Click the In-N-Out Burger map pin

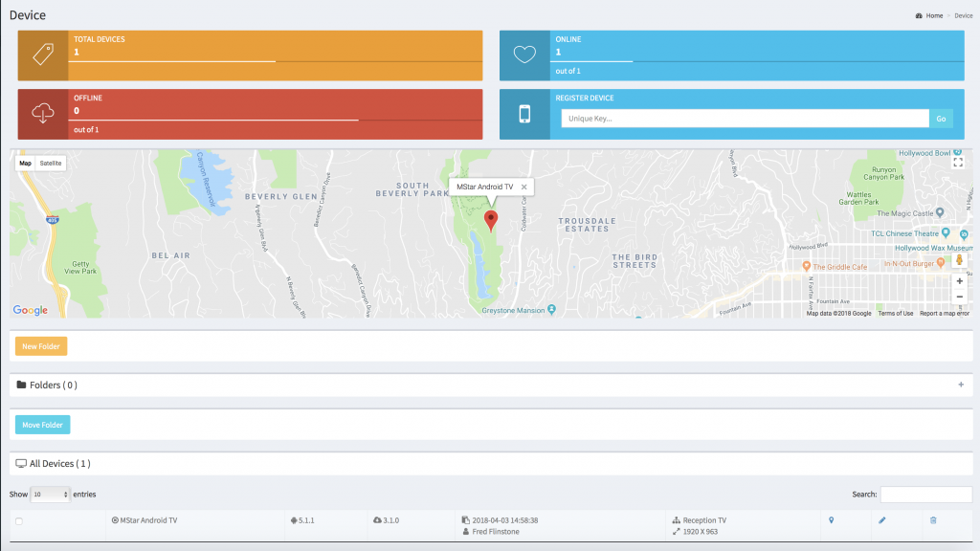click(x=941, y=263)
